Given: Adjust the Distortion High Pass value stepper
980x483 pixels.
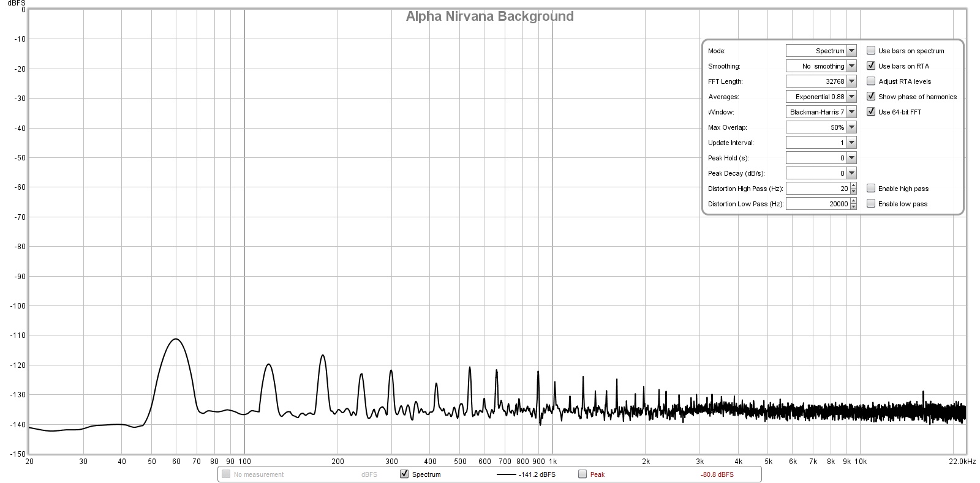Looking at the screenshot, I should coord(854,189).
